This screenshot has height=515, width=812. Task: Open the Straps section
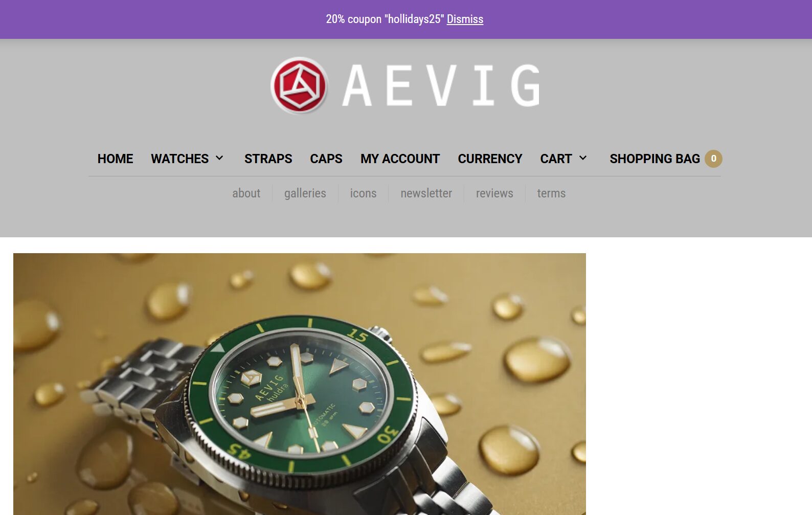(x=268, y=159)
